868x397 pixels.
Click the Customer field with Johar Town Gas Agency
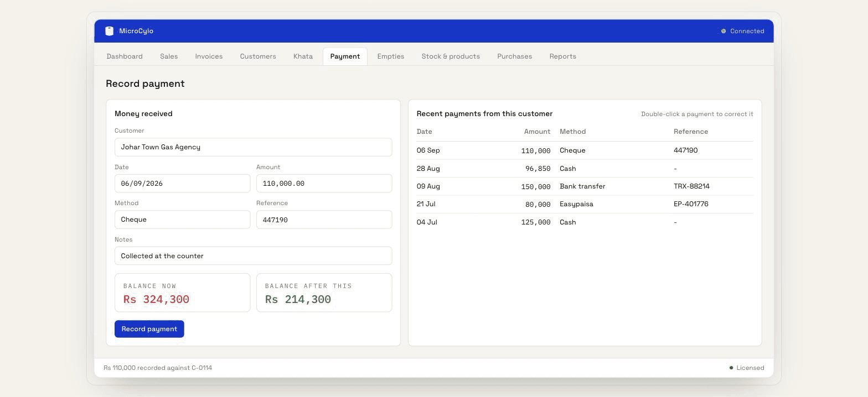pyautogui.click(x=253, y=147)
